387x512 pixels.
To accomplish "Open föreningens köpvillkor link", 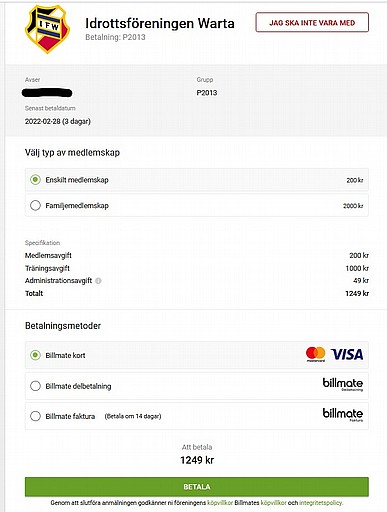I will point(220,503).
